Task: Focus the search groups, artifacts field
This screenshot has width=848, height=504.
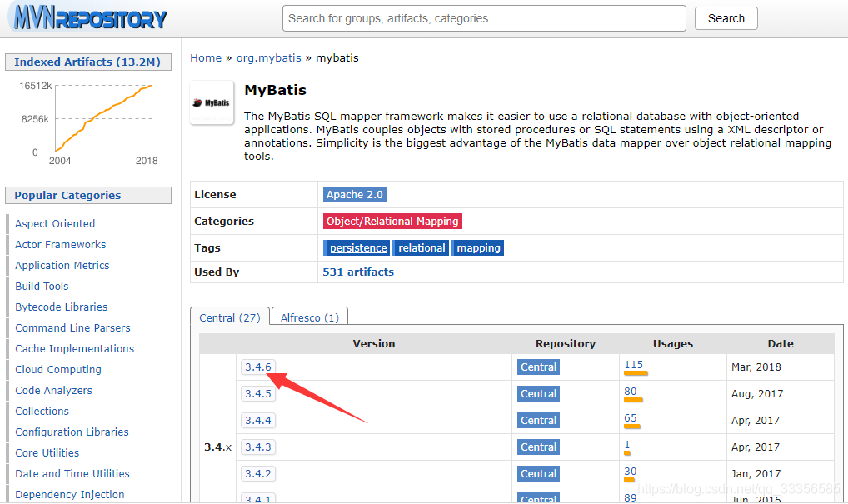Action: [x=484, y=18]
